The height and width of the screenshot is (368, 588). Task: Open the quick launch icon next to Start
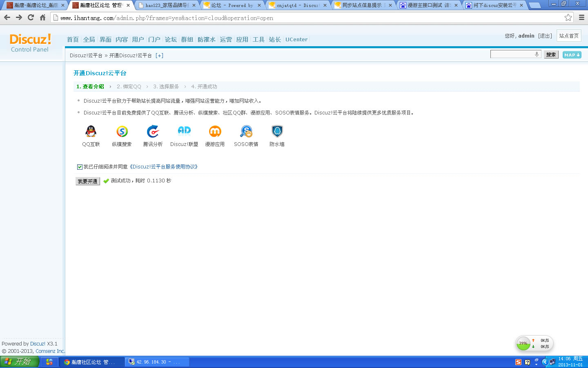pyautogui.click(x=49, y=362)
